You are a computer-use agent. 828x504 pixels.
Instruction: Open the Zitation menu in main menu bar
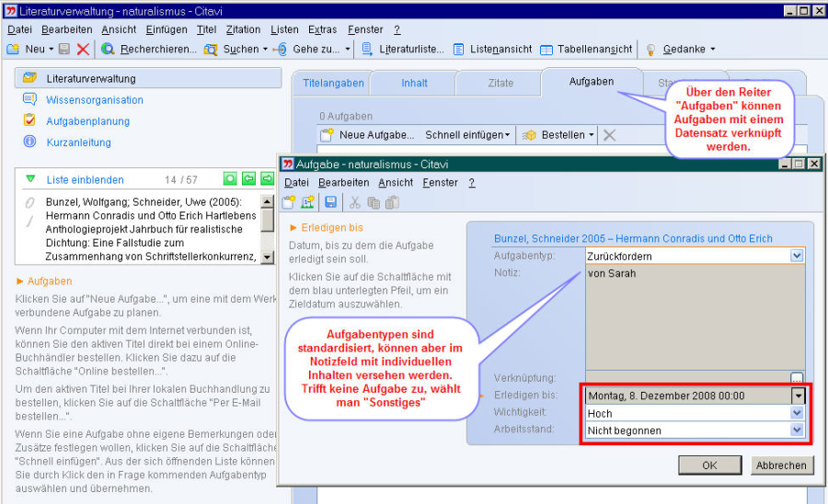pyautogui.click(x=243, y=29)
